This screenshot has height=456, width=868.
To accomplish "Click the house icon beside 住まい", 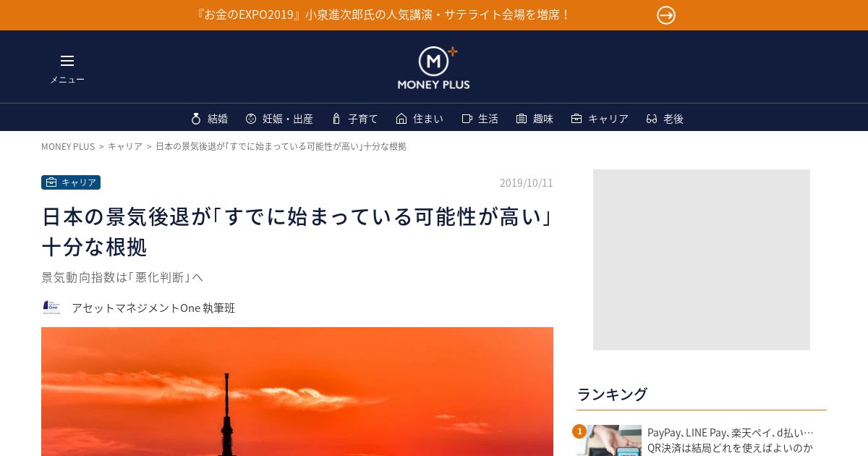I will click(x=401, y=119).
